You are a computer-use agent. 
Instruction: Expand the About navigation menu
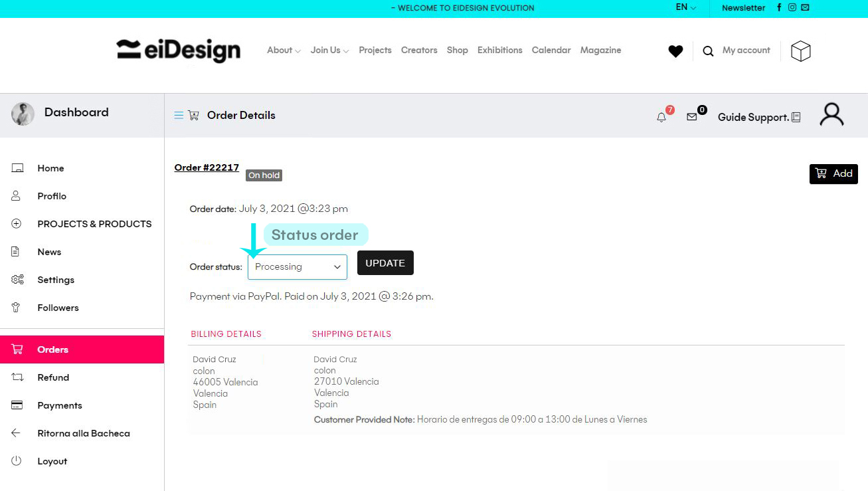284,50
